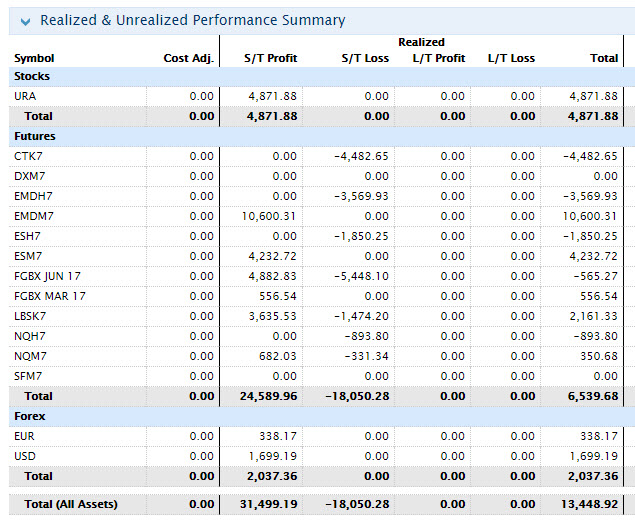The width and height of the screenshot is (635, 520).
Task: Click the Symbol column header
Action: [34, 58]
